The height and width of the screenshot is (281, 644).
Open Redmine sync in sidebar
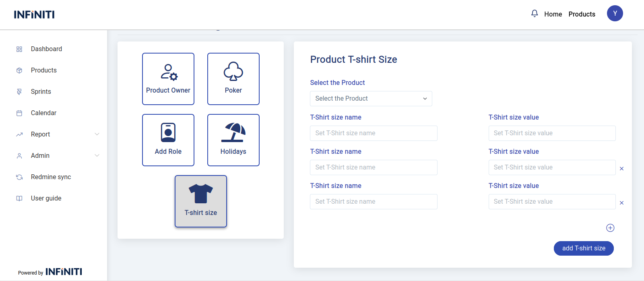[51, 177]
